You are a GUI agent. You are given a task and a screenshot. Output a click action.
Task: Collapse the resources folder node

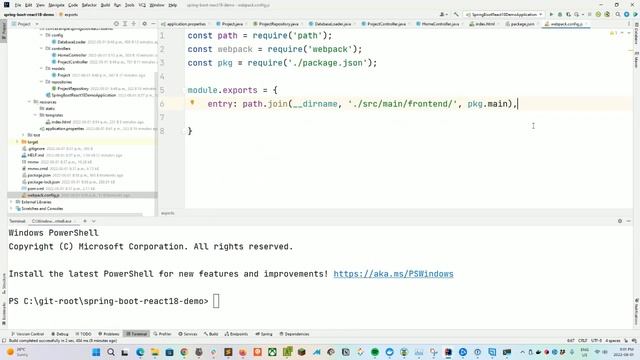point(29,102)
